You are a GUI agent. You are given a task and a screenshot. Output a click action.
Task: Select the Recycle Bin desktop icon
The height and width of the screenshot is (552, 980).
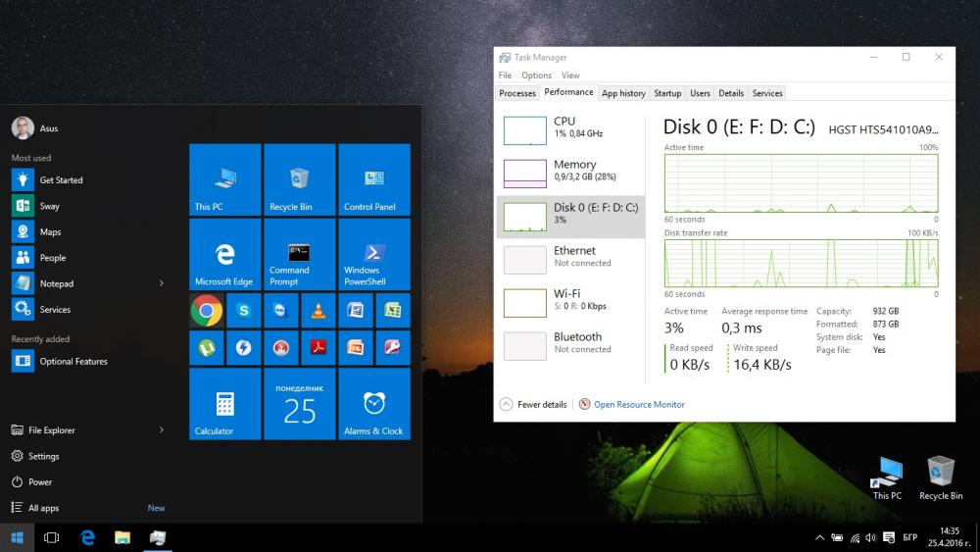[941, 478]
